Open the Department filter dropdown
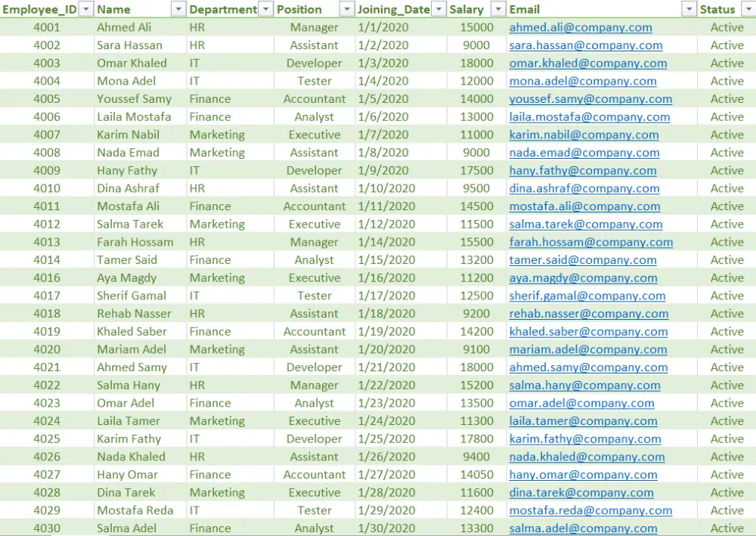Screen dimensions: 756x536 click(265, 9)
